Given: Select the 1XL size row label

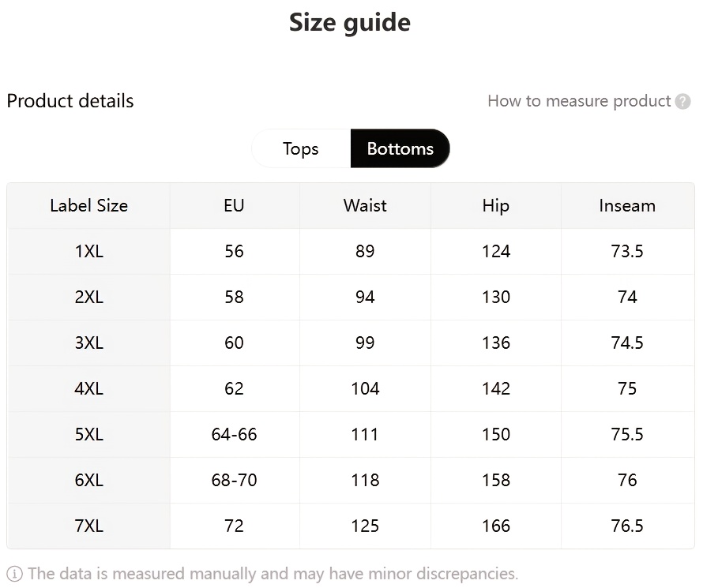Looking at the screenshot, I should (88, 251).
